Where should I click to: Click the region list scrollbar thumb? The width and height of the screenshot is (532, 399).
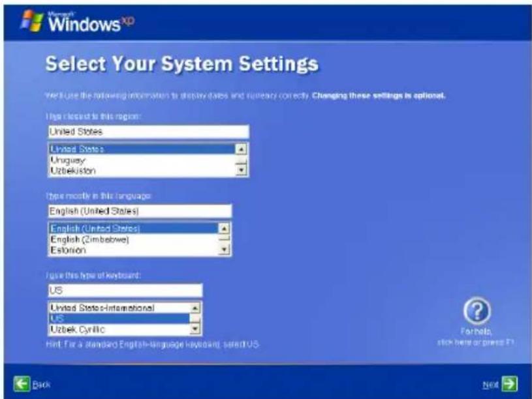point(241,162)
